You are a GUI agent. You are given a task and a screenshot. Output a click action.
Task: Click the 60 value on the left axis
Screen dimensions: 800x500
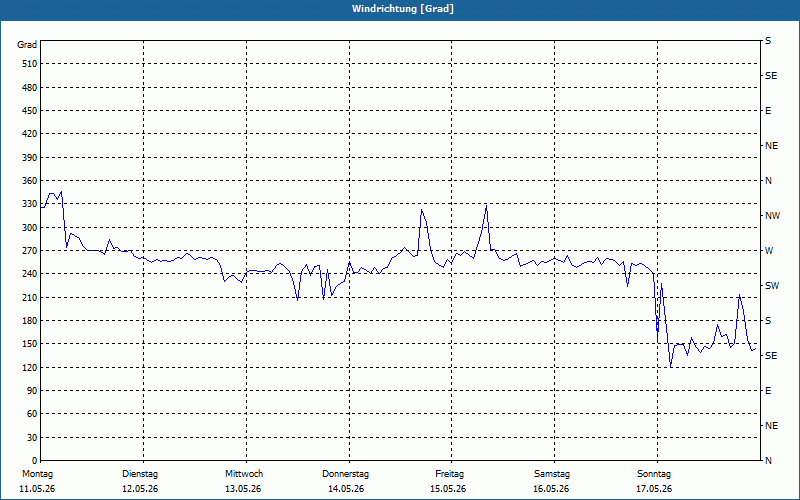(x=32, y=414)
